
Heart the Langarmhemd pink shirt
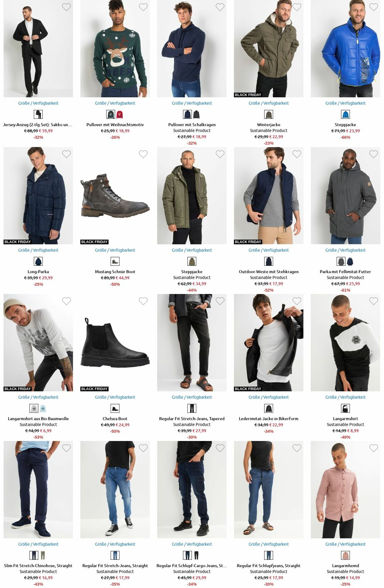pos(374,448)
